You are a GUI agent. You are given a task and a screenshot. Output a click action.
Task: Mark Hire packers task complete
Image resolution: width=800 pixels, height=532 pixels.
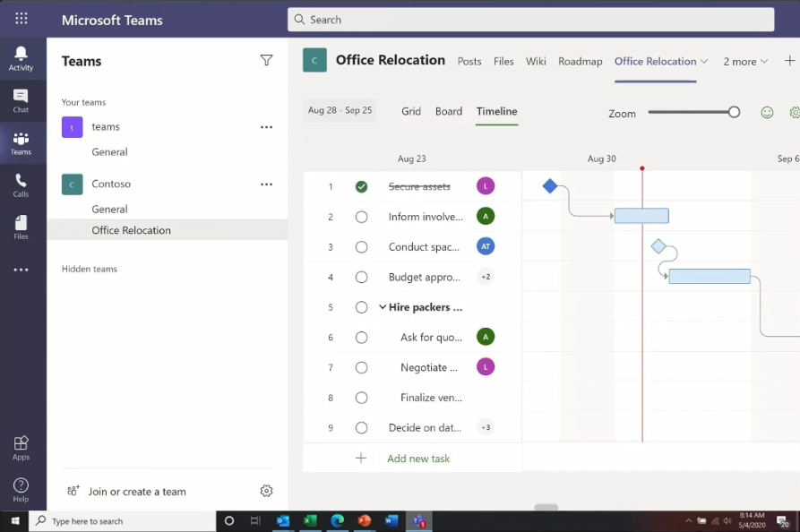pos(361,307)
